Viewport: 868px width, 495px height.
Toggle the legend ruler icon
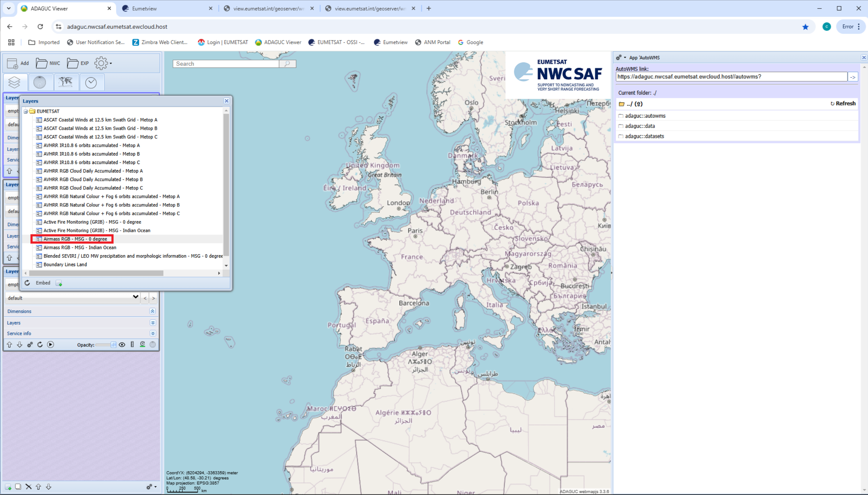point(132,345)
